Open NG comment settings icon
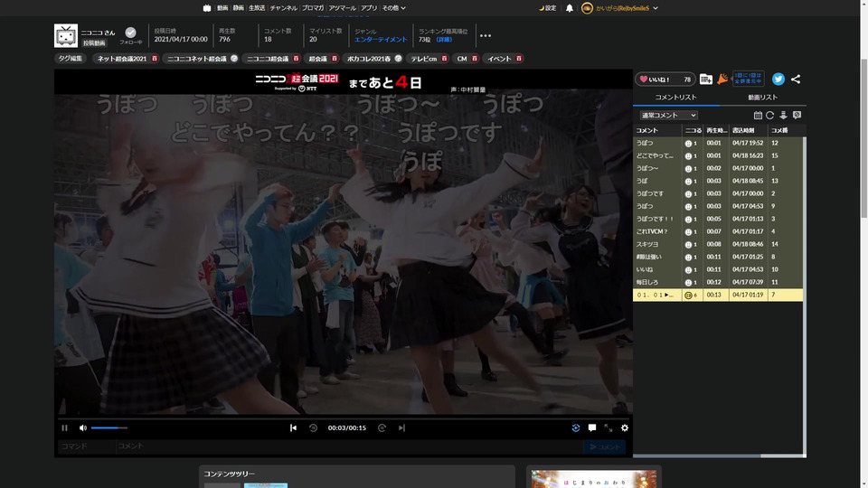This screenshot has width=868, height=488. (x=797, y=115)
